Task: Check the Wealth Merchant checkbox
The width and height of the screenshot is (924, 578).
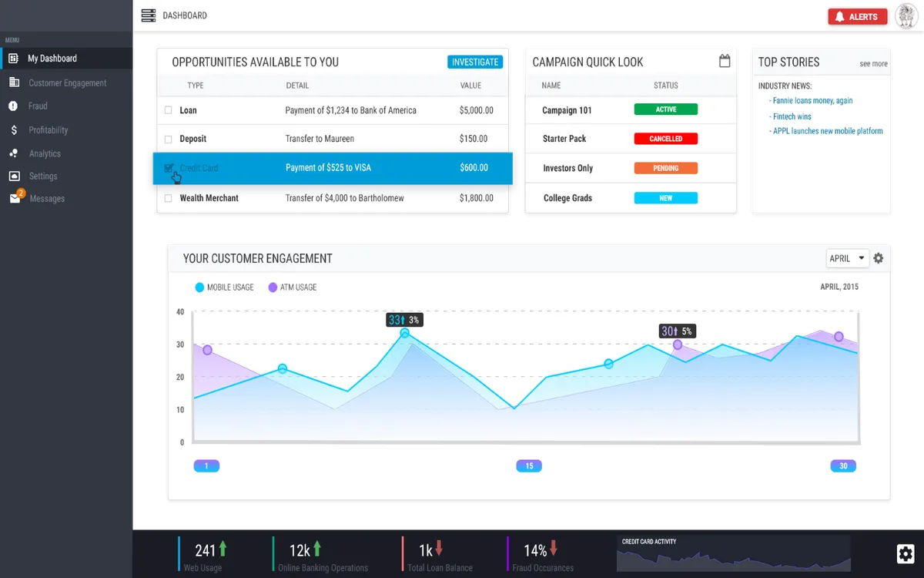Action: pyautogui.click(x=166, y=198)
